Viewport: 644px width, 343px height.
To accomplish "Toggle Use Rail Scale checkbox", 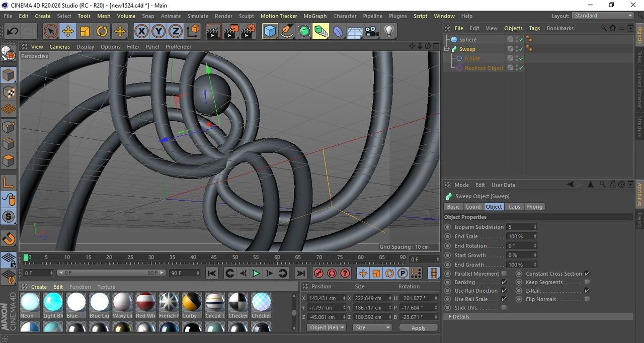I will tap(504, 299).
